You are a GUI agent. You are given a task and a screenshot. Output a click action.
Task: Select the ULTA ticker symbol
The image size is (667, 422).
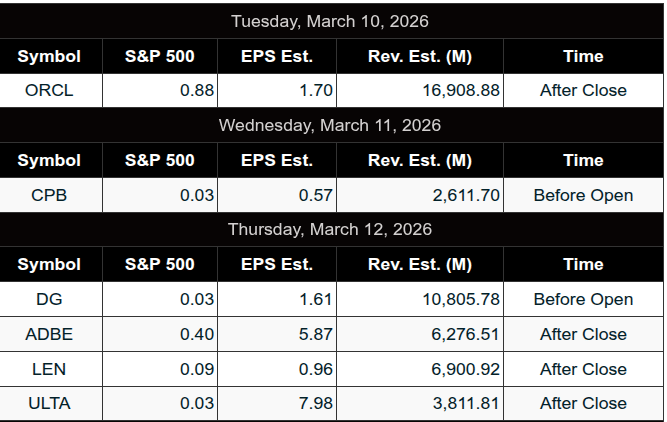point(49,404)
